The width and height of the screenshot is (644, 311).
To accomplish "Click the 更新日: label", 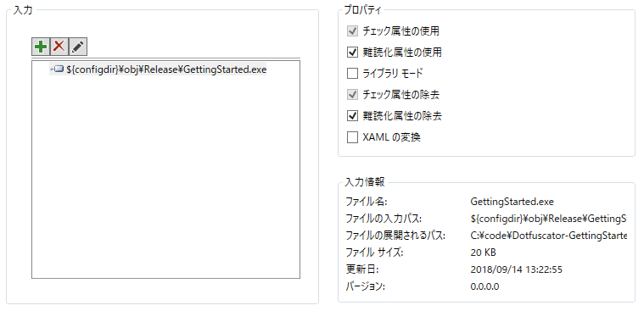I will coord(361,270).
